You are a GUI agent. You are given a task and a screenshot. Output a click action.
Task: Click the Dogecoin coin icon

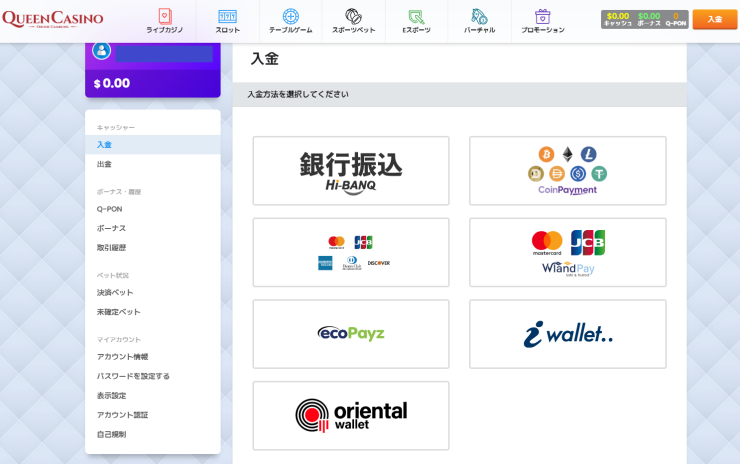pyautogui.click(x=536, y=174)
